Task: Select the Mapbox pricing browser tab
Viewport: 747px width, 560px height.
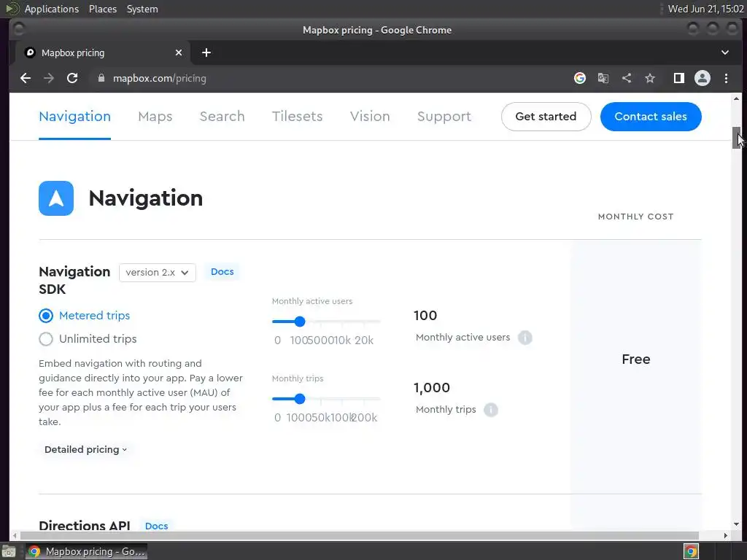Action: 102,52
